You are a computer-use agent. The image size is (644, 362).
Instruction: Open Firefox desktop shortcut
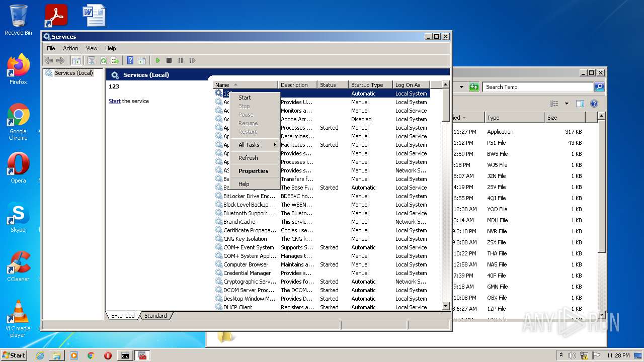point(18,69)
